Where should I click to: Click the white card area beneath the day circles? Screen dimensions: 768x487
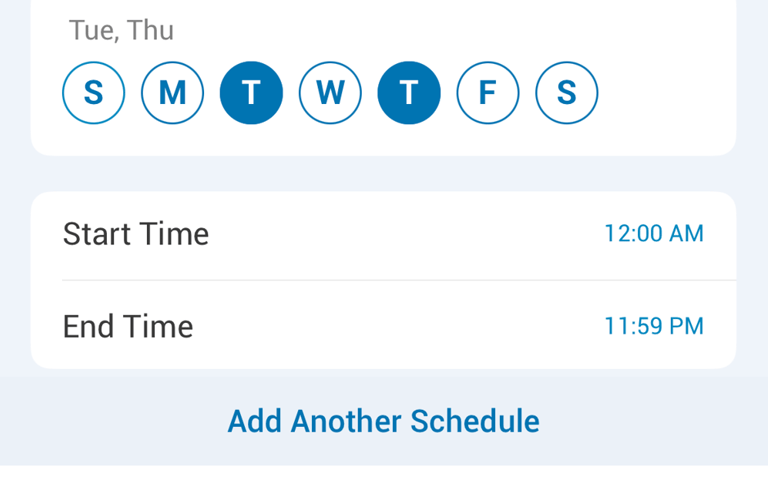pyautogui.click(x=384, y=140)
